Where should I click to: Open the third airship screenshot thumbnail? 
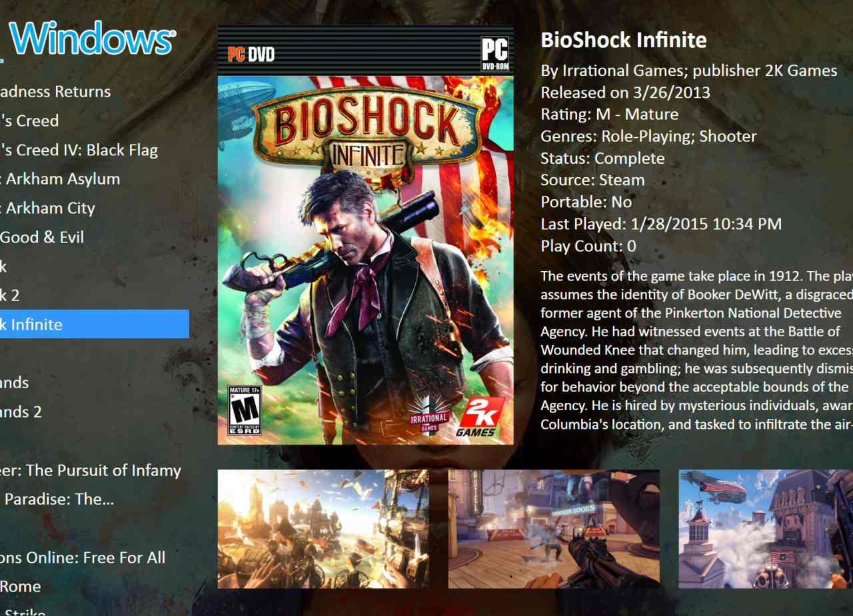766,529
